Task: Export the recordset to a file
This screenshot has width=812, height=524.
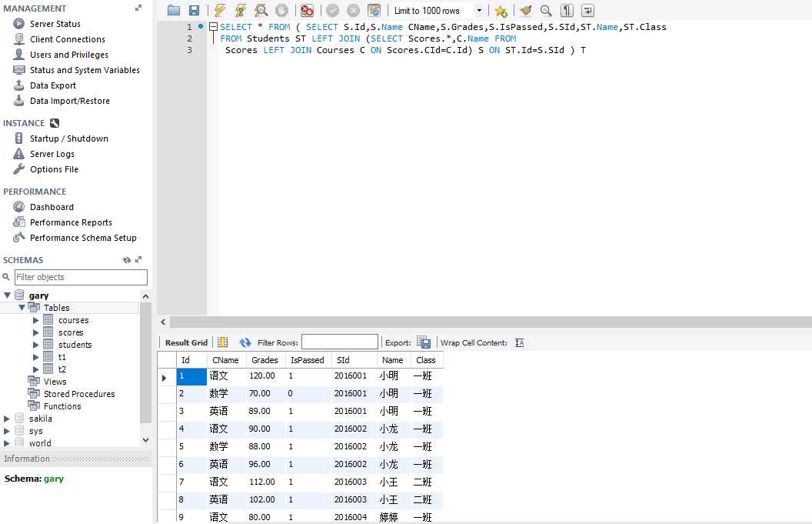Action: click(424, 342)
